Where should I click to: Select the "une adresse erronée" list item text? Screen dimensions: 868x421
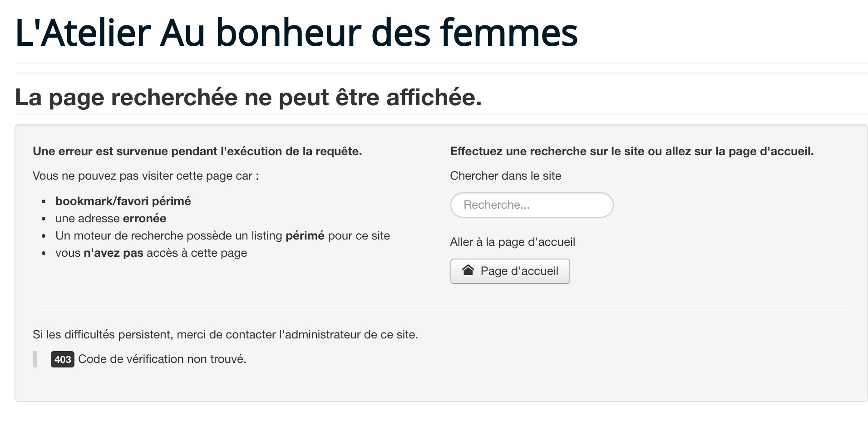click(x=111, y=218)
